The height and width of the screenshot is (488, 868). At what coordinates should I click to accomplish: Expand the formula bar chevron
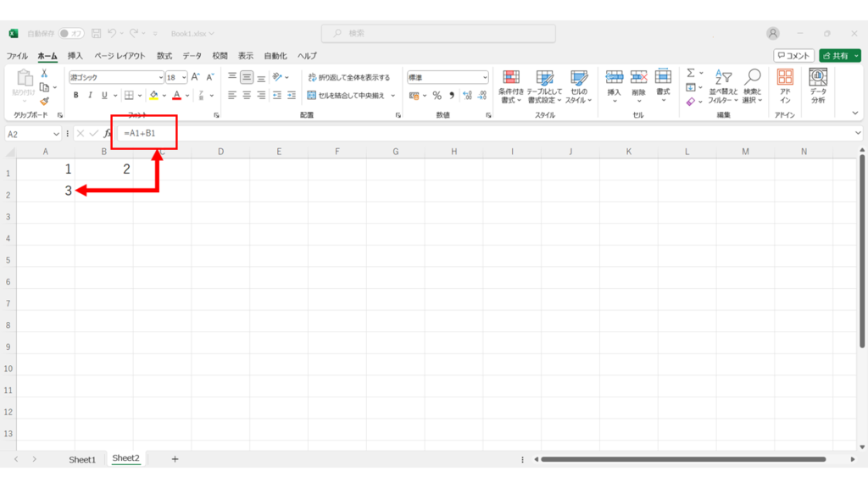[x=858, y=133]
